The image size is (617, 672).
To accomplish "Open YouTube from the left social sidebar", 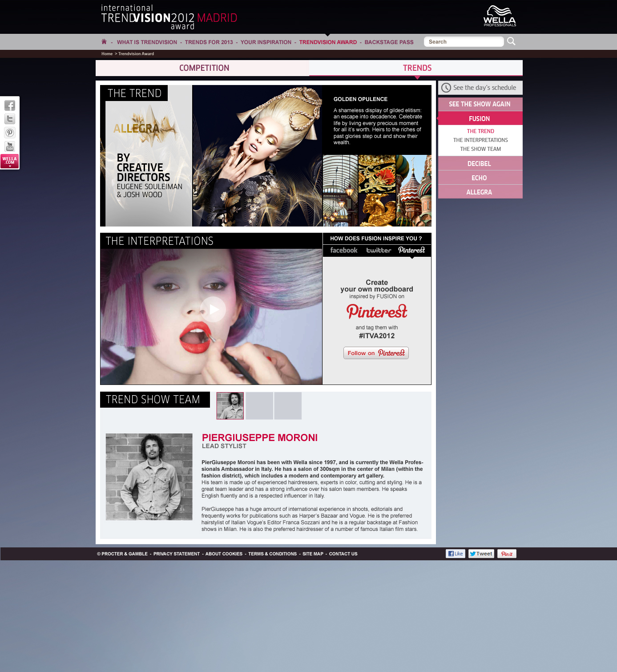I will pos(10,146).
